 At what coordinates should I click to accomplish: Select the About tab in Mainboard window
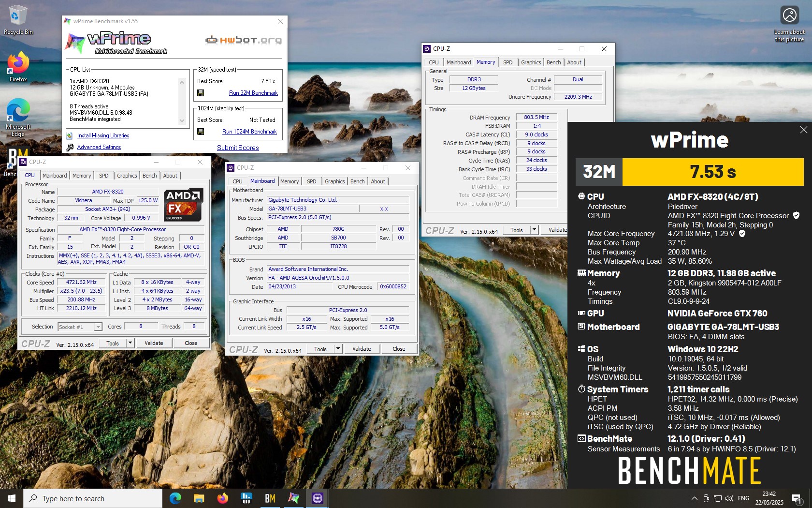click(378, 181)
